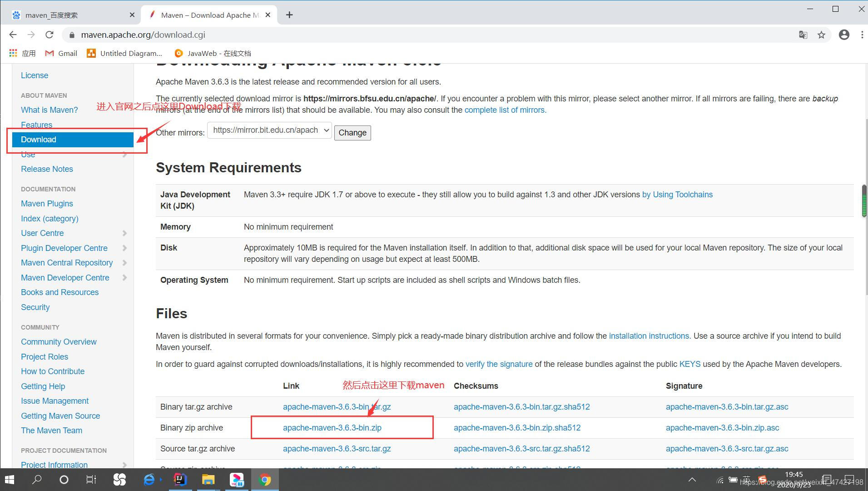Open Maven Plugins in the sidebar
868x491 pixels.
point(47,204)
